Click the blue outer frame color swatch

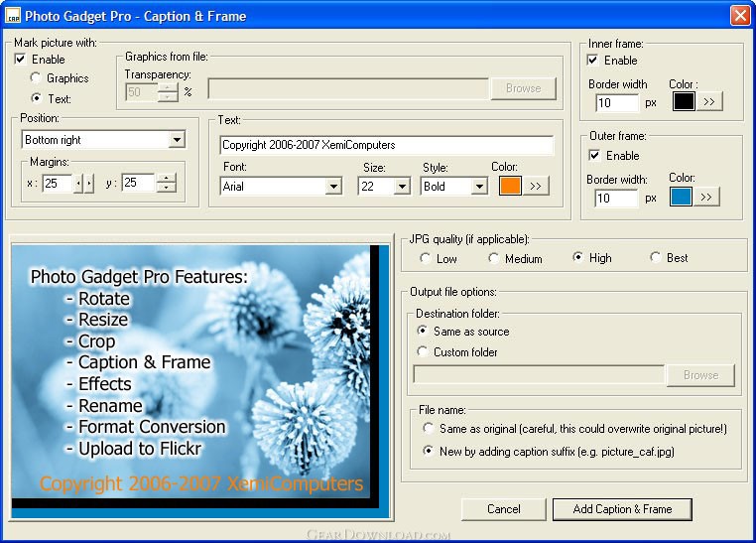tap(681, 197)
